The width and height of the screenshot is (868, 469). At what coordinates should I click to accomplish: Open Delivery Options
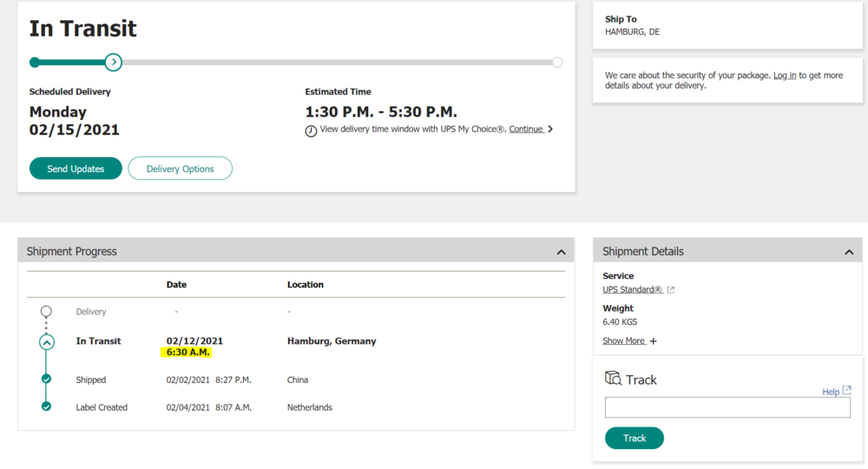point(180,168)
